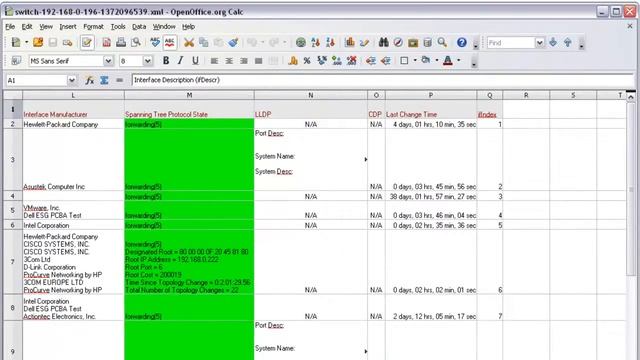Open the Font Color dropdown arrow
This screenshot has height=360, width=640.
[459, 61]
